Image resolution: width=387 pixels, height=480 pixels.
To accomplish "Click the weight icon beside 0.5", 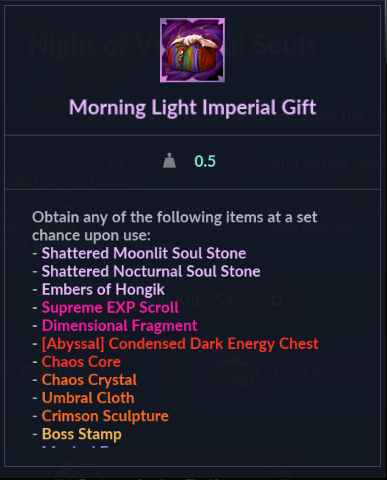I will [169, 161].
